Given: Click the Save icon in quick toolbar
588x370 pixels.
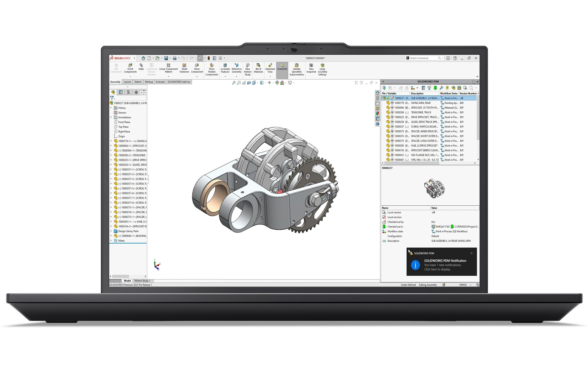Looking at the screenshot, I should point(166,58).
